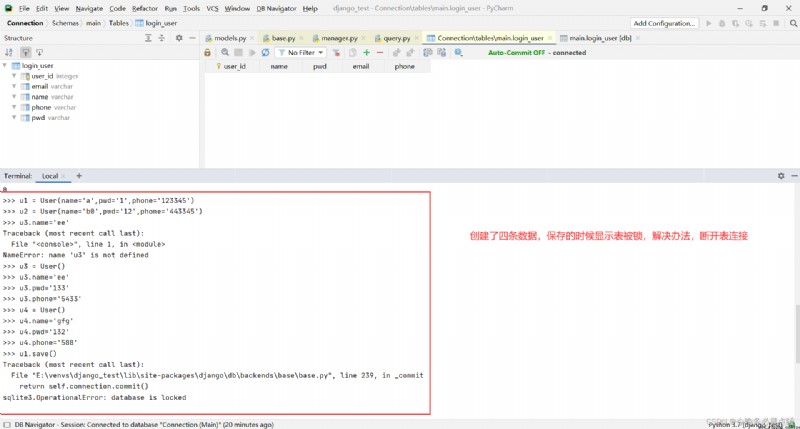Click the green plus insert record icon
This screenshot has height=429, width=800.
pyautogui.click(x=366, y=53)
